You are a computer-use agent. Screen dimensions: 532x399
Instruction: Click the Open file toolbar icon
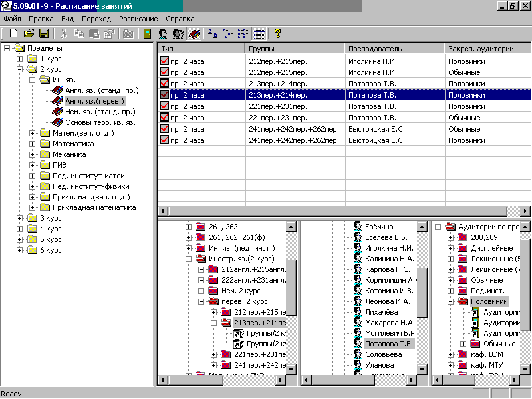(x=29, y=33)
